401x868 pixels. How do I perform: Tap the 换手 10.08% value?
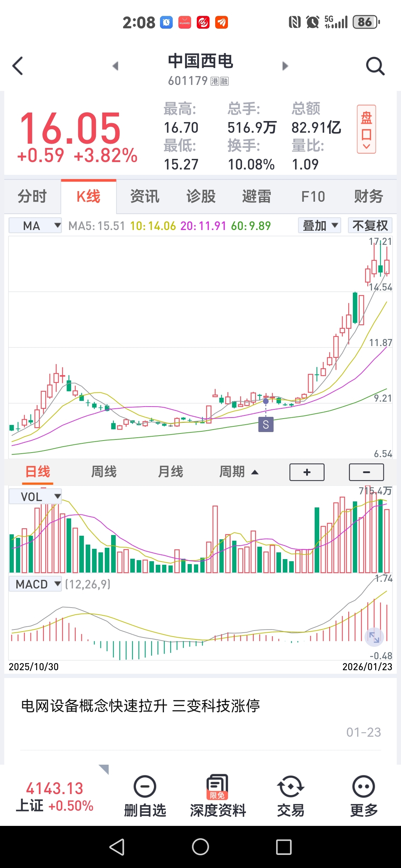(251, 165)
